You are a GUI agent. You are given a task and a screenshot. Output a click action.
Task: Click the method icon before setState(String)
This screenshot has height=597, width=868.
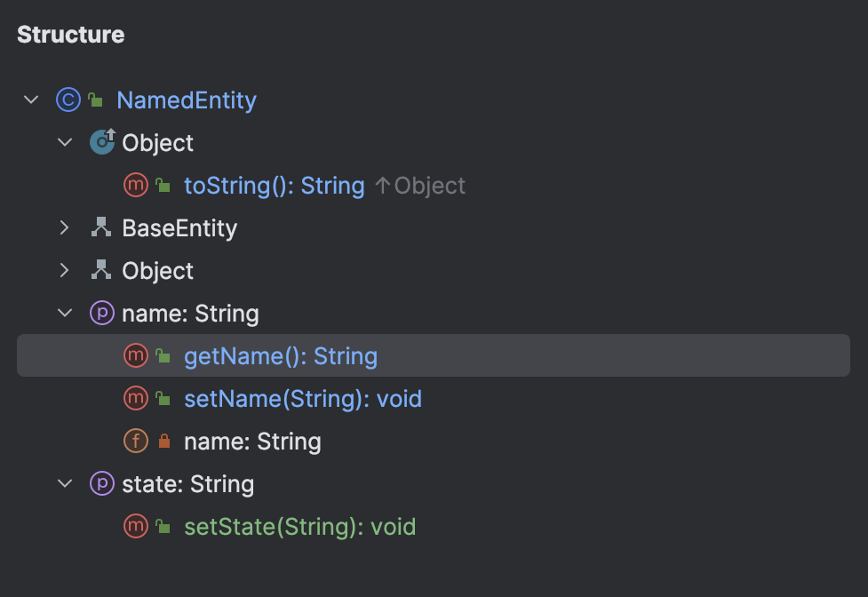pyautogui.click(x=136, y=526)
